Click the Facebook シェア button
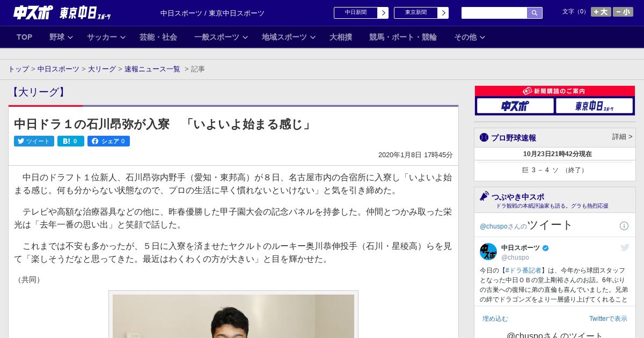Image resolution: width=644 pixels, height=338 pixels. coord(108,141)
